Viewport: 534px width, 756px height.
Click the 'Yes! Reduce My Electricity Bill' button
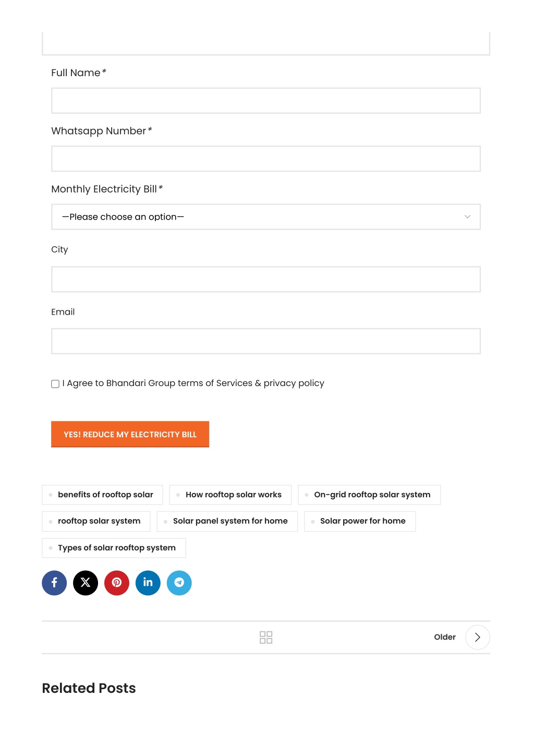click(130, 434)
